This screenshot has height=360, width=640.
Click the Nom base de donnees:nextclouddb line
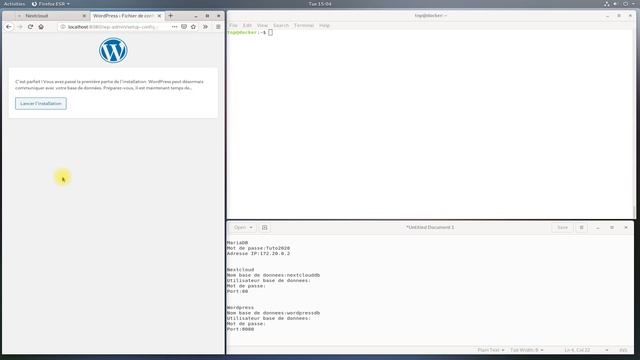[273, 275]
